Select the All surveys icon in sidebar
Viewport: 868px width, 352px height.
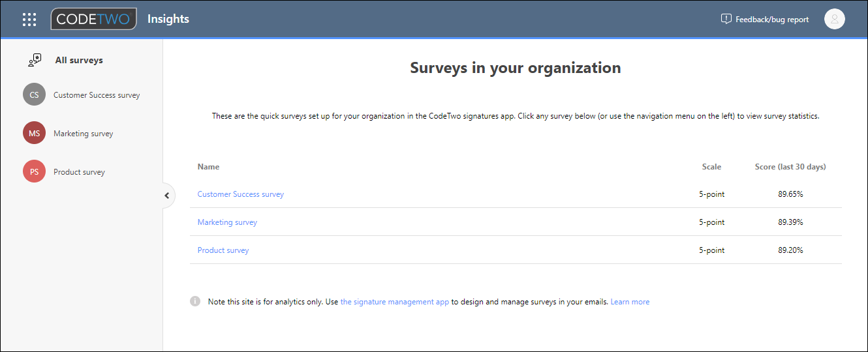pyautogui.click(x=34, y=60)
